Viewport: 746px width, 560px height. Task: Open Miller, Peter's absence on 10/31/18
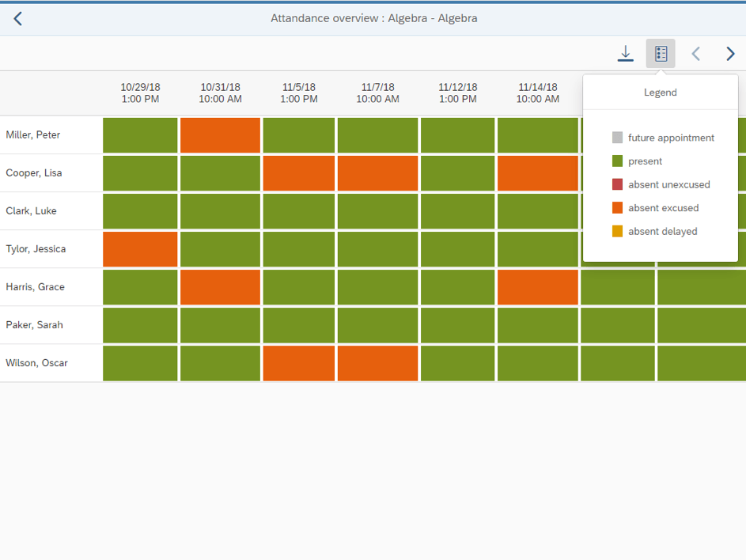click(x=220, y=135)
